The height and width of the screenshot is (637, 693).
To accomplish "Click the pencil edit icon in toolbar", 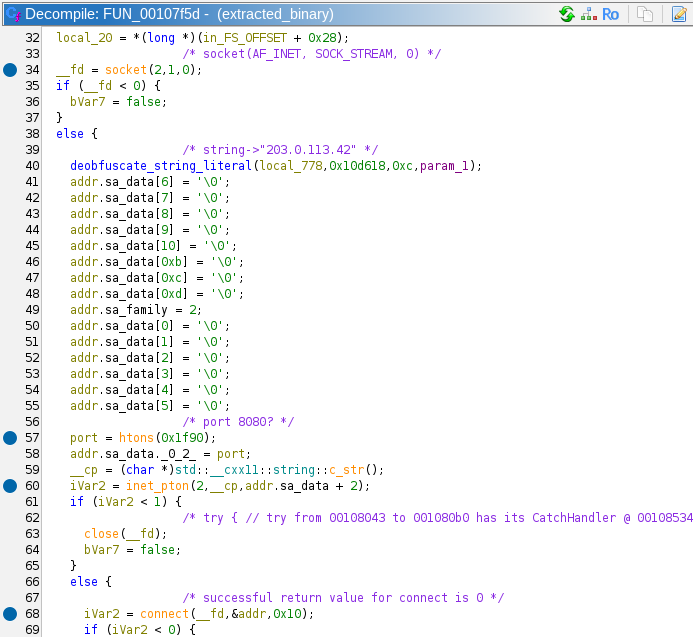I will pyautogui.click(x=679, y=14).
